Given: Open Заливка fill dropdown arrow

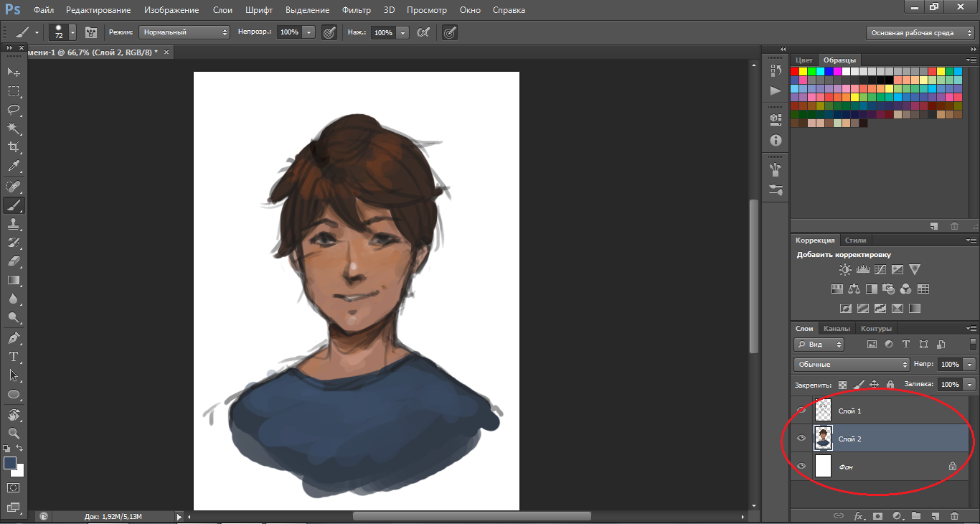Looking at the screenshot, I should tap(971, 385).
